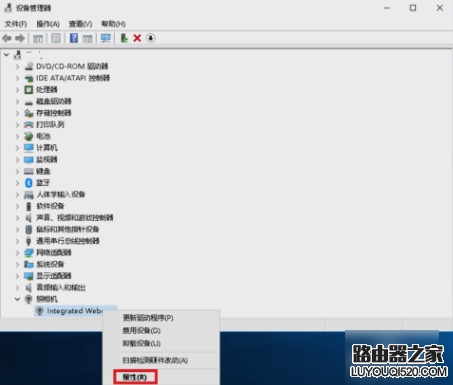Collapse the root computer node

click(x=6, y=55)
